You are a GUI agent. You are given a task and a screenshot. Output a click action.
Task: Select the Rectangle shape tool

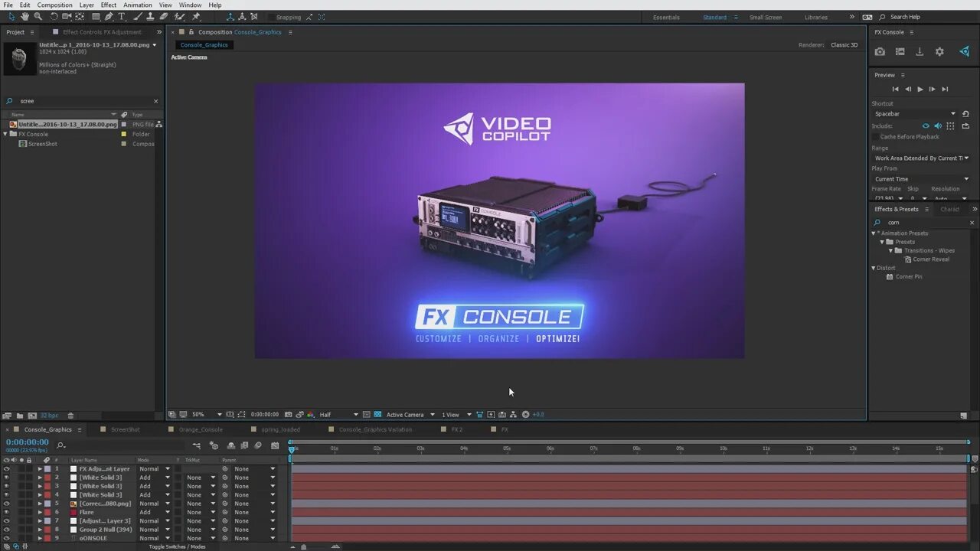click(96, 16)
